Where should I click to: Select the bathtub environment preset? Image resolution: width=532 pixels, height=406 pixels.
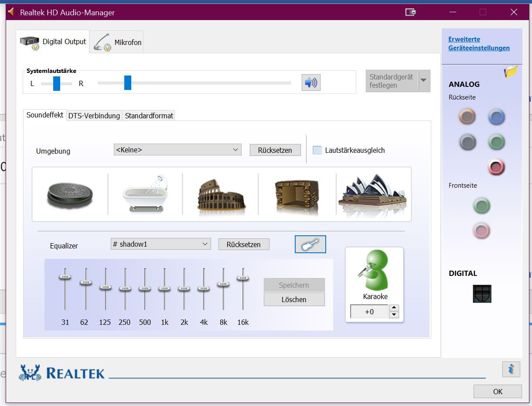pyautogui.click(x=146, y=193)
